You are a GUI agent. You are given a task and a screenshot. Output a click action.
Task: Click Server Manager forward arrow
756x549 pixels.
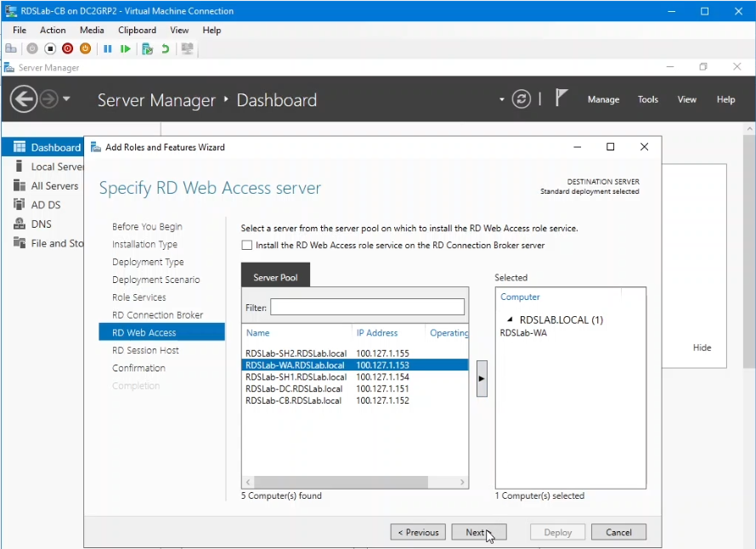[48, 99]
